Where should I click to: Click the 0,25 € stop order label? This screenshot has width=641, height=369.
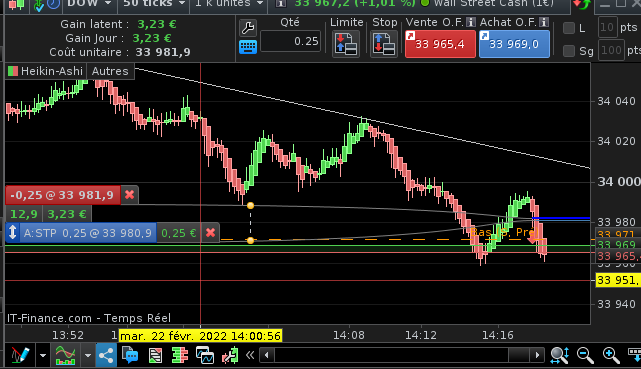179,233
